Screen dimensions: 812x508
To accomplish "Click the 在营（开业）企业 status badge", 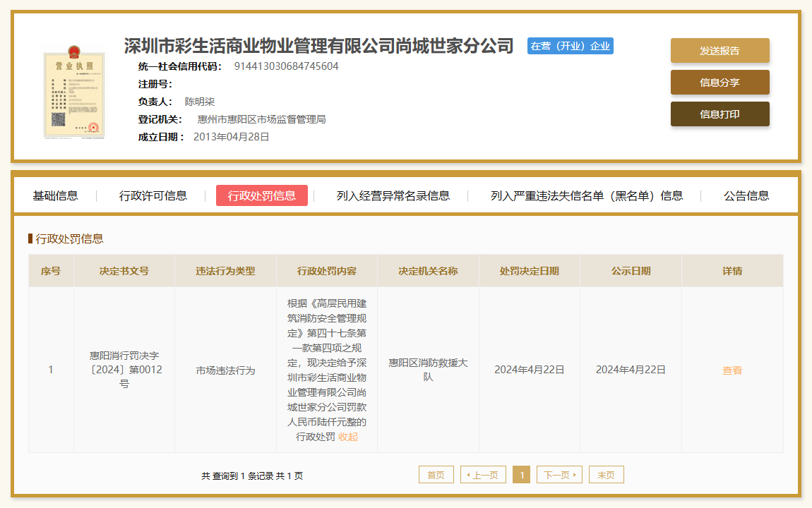I will [x=570, y=46].
